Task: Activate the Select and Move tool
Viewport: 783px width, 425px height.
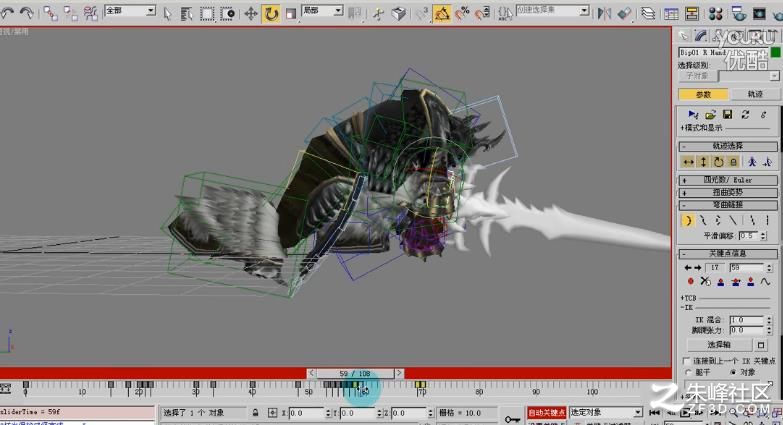Action: [x=250, y=14]
